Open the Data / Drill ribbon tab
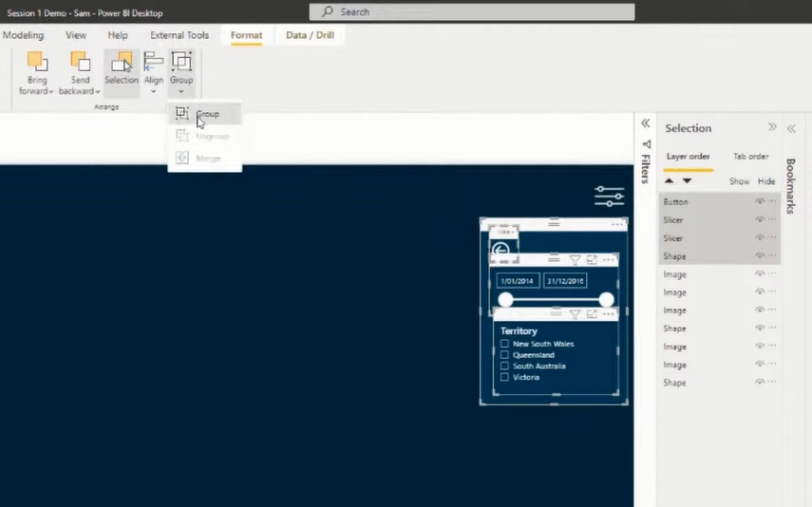Viewport: 812px width, 507px height. [x=310, y=35]
